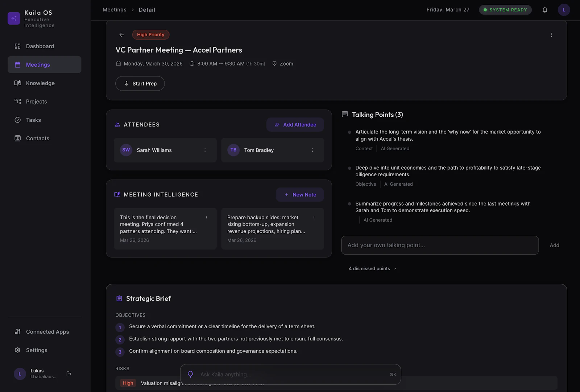The height and width of the screenshot is (392, 580).
Task: Click the clock icon beside the meeting time
Action: pos(192,64)
